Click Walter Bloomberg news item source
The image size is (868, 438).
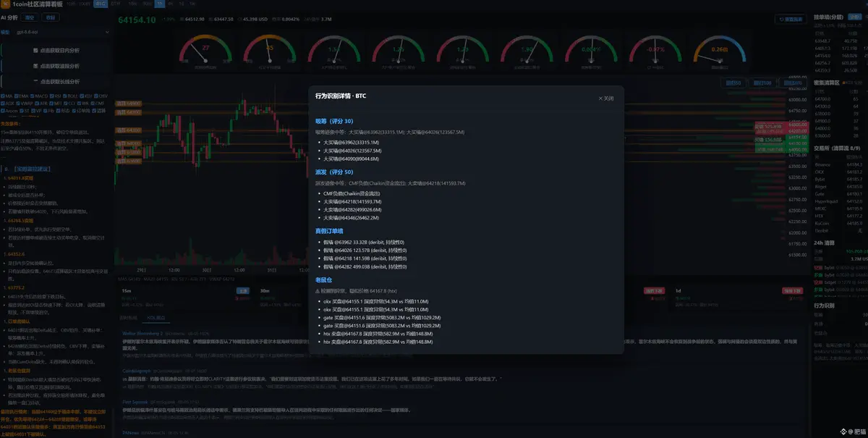point(142,332)
